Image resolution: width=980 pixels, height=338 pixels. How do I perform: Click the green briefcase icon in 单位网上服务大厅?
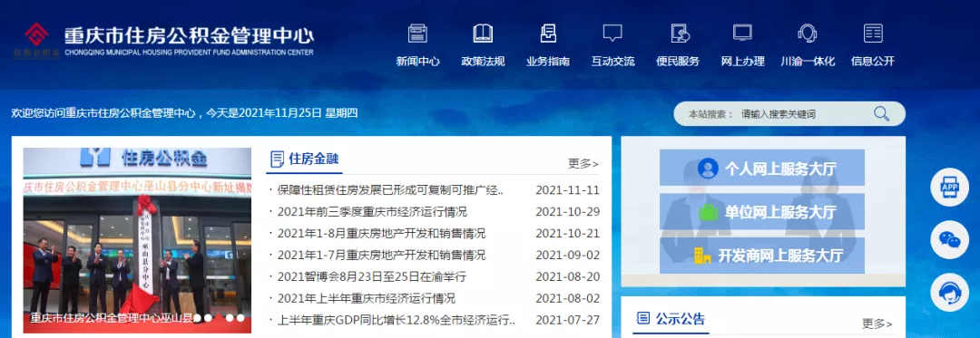(x=708, y=212)
